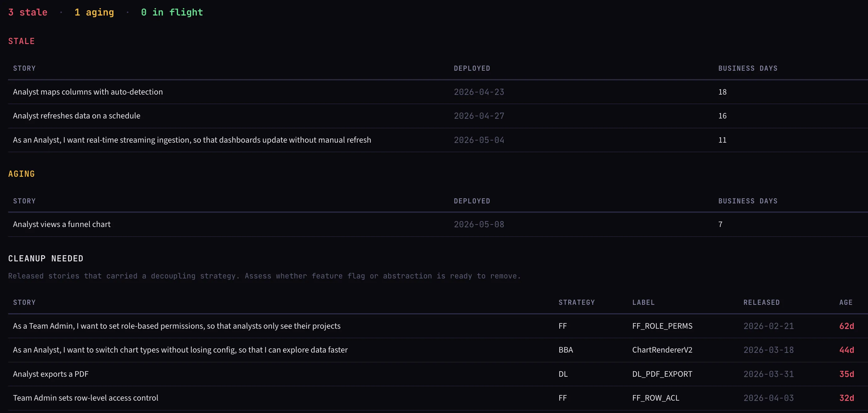Click BUSINESS DAYS header in Aging table
868x413 pixels.
748,201
